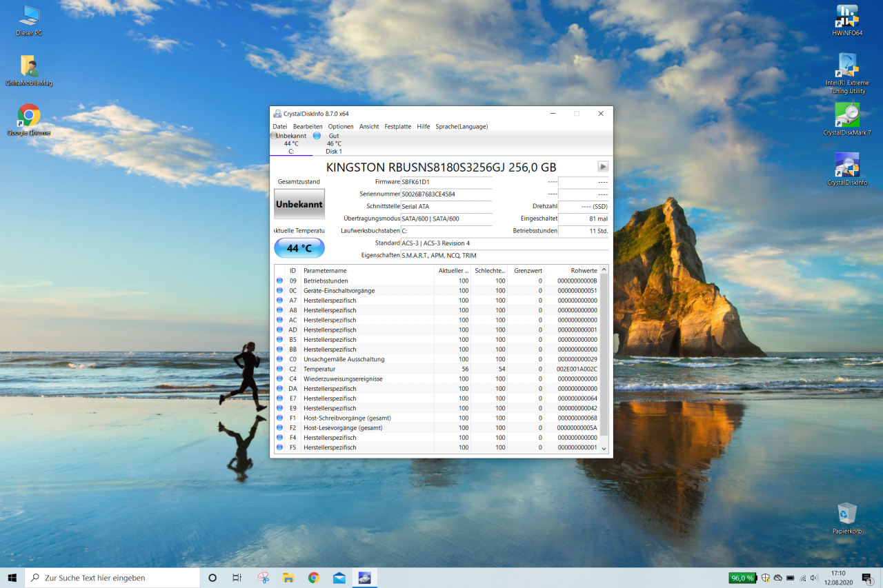883x588 pixels.
Task: Open the Optionen menu
Action: tap(341, 126)
